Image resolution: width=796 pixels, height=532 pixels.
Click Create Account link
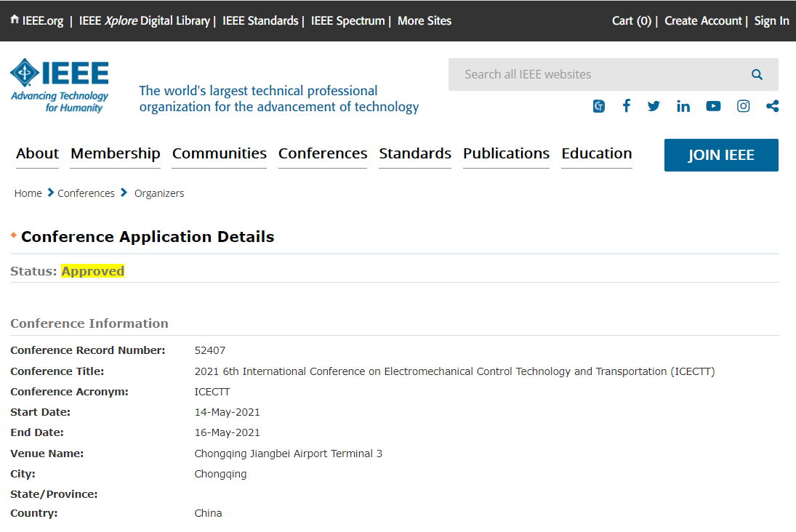point(703,21)
